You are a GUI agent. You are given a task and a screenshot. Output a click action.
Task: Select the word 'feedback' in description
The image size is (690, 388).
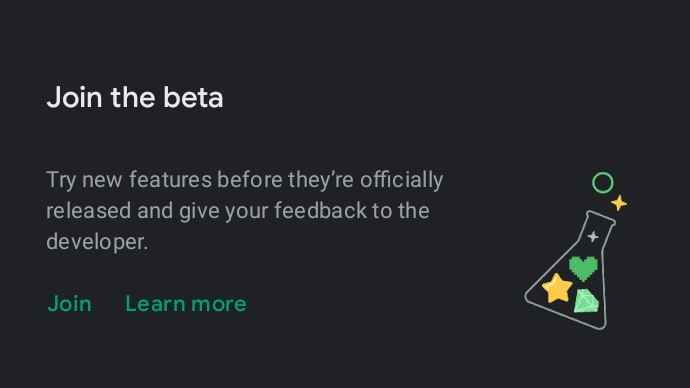pyautogui.click(x=320, y=211)
